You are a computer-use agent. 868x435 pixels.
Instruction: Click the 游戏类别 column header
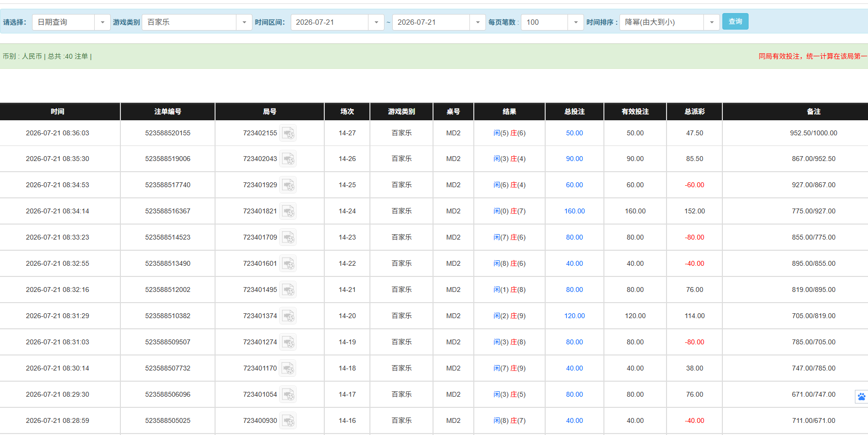pyautogui.click(x=401, y=112)
